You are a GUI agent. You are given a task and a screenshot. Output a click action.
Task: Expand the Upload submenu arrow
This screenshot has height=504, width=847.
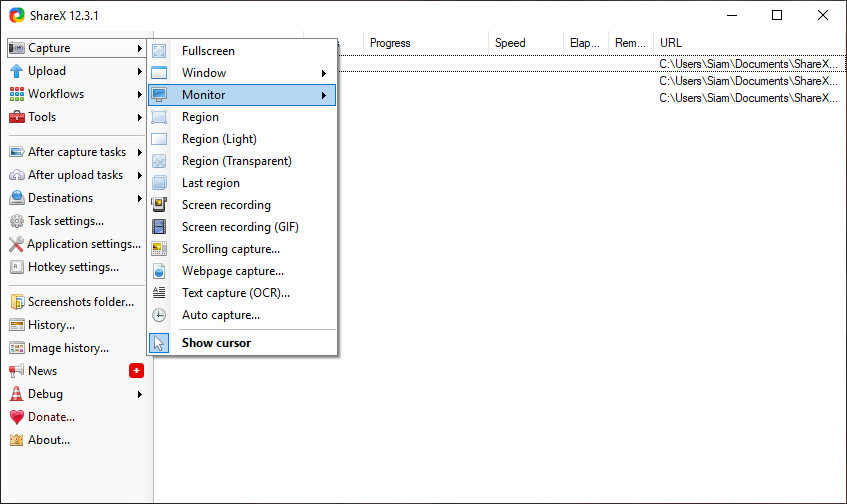[x=140, y=71]
